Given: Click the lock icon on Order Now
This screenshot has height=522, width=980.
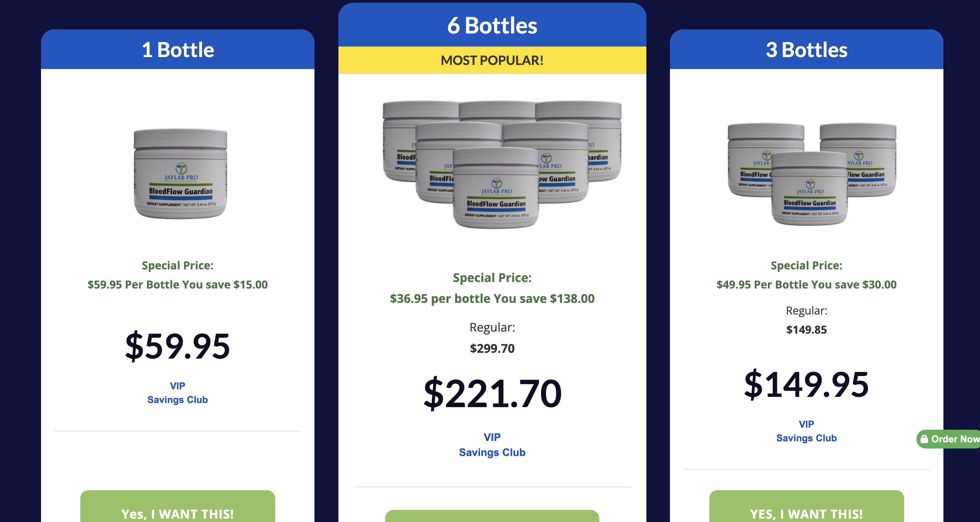Looking at the screenshot, I should [924, 439].
